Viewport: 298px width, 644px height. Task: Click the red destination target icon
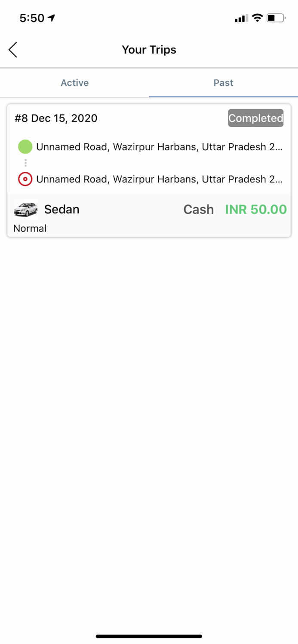pos(25,179)
